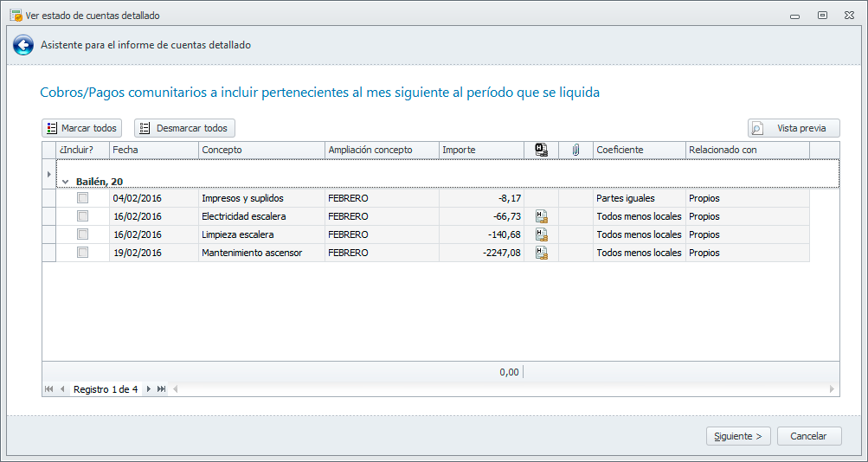
Task: Click the blue back arrow icon
Action: (x=23, y=45)
